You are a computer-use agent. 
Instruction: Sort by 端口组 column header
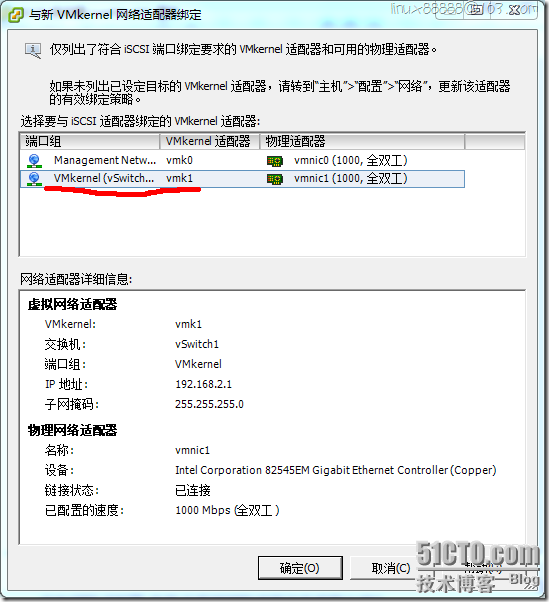click(x=90, y=141)
